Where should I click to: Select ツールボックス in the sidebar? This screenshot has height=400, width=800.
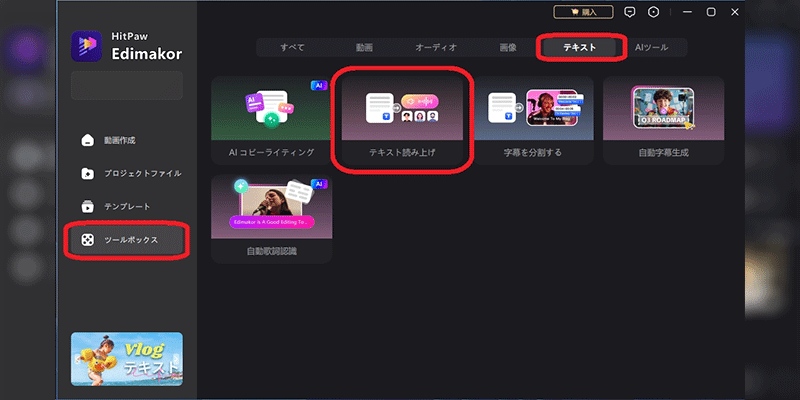[x=127, y=240]
